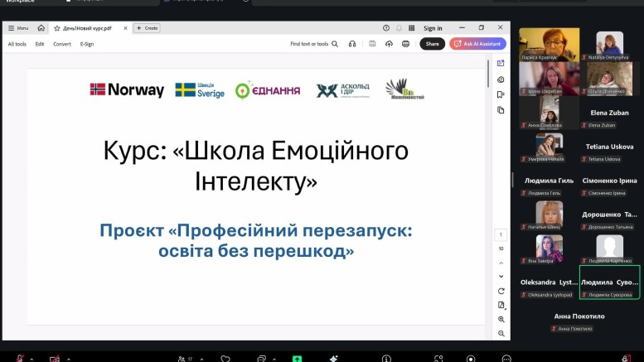Close the День1Новий курс.pdf tab
The image size is (644, 362).
125,28
